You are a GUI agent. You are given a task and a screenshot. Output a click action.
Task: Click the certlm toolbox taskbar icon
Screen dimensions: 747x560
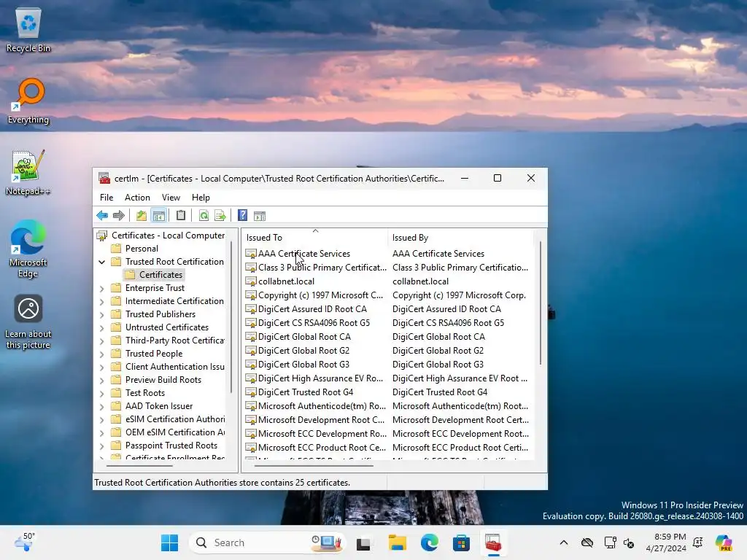click(x=493, y=542)
